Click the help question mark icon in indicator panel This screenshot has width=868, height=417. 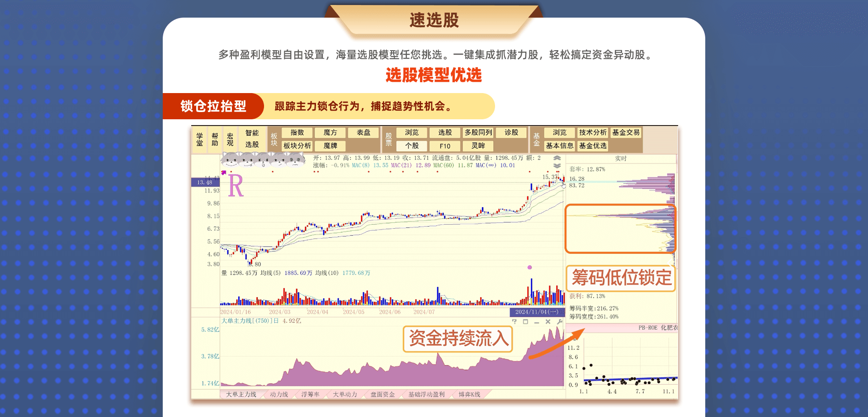pos(514,322)
